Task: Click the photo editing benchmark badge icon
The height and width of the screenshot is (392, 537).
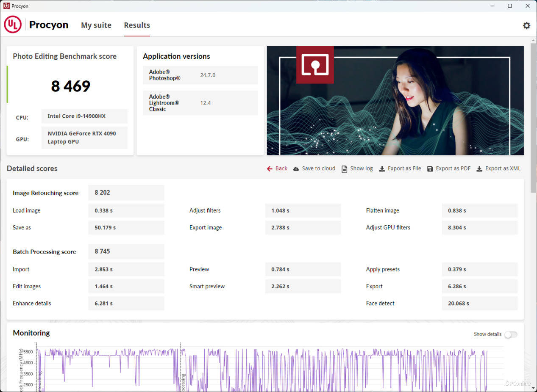Action: click(x=314, y=65)
